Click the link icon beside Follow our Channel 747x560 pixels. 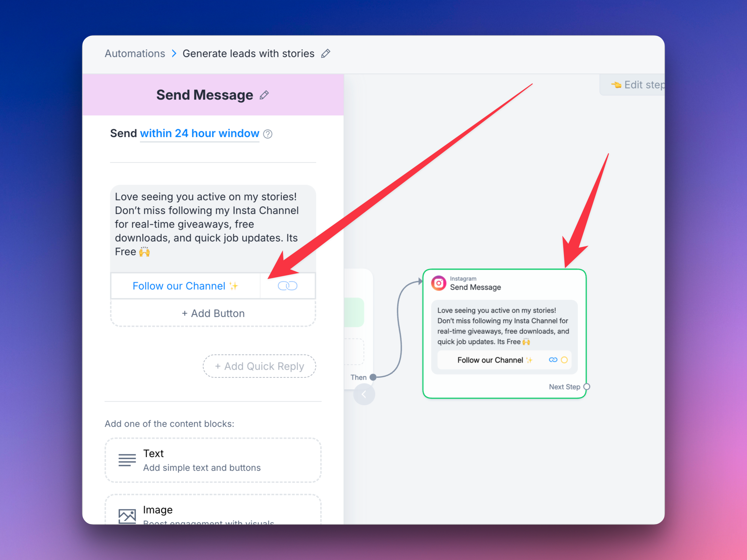point(287,286)
